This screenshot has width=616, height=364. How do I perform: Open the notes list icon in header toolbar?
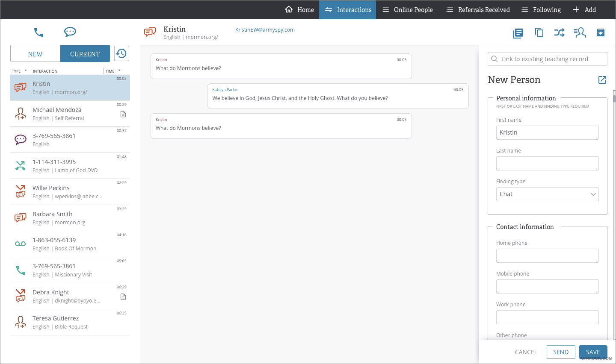(518, 33)
